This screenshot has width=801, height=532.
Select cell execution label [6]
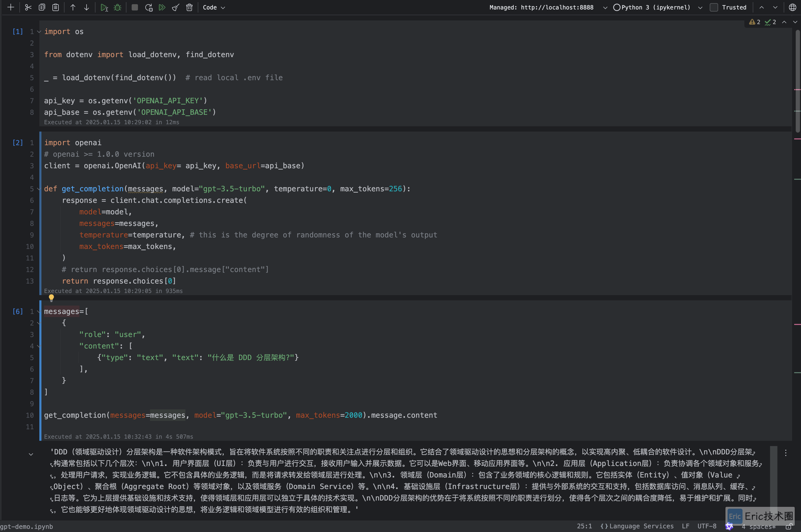pos(18,311)
